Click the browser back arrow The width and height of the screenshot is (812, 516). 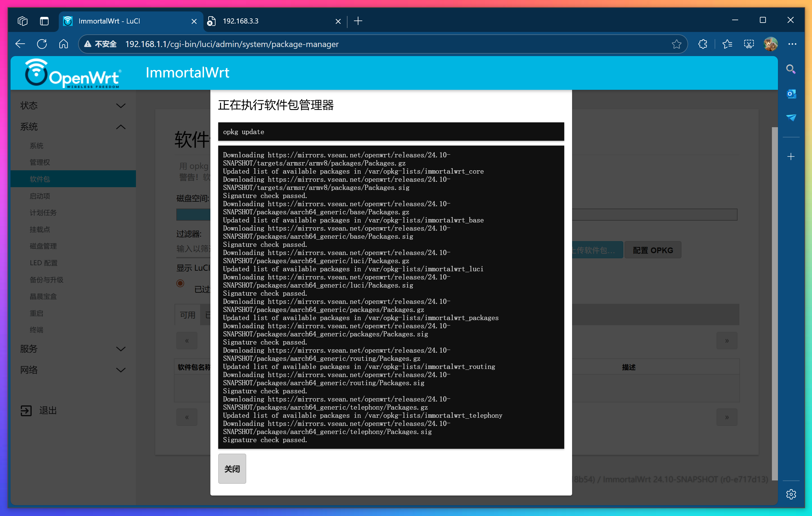20,44
